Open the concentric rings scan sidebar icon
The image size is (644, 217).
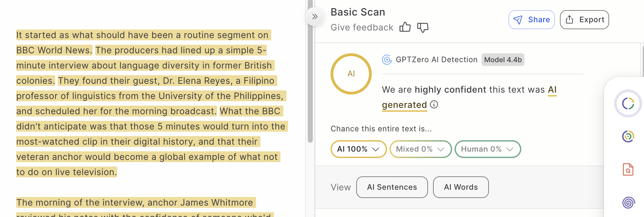pos(628,136)
